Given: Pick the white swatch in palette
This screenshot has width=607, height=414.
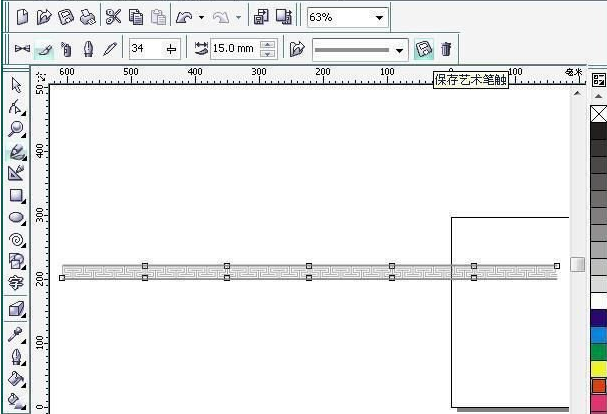Looking at the screenshot, I should [x=599, y=301].
